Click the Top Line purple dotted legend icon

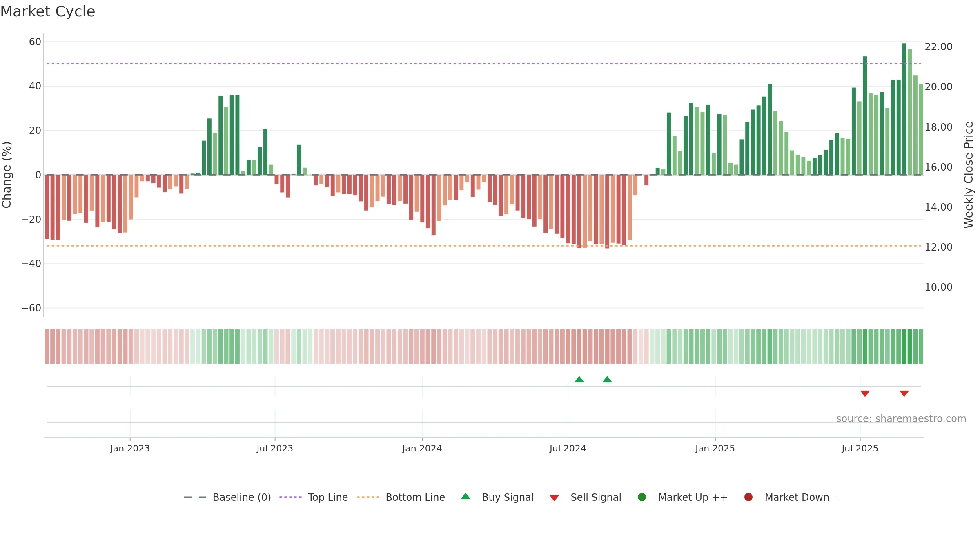(x=290, y=497)
